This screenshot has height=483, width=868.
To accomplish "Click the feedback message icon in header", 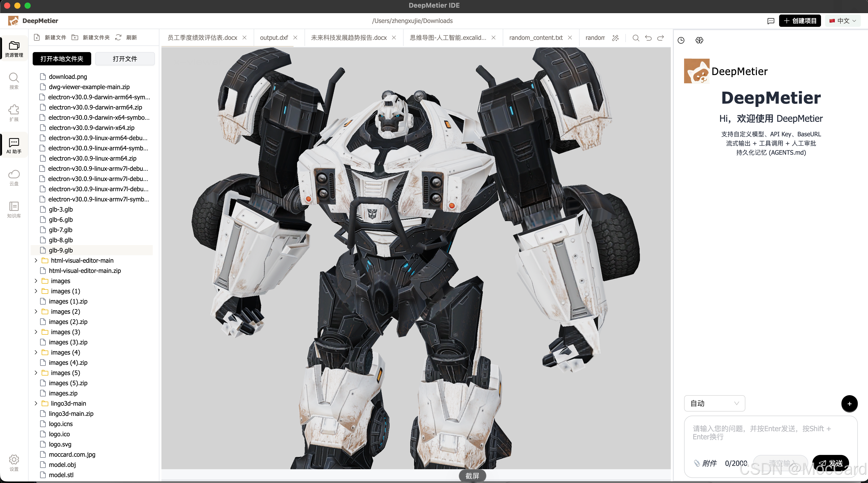I will [x=771, y=21].
